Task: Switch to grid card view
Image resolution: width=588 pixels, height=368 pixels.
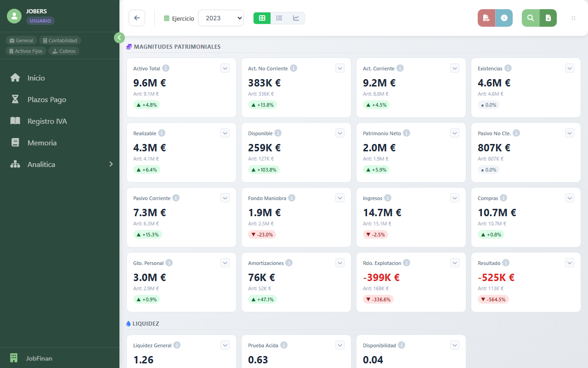Action: [262, 18]
